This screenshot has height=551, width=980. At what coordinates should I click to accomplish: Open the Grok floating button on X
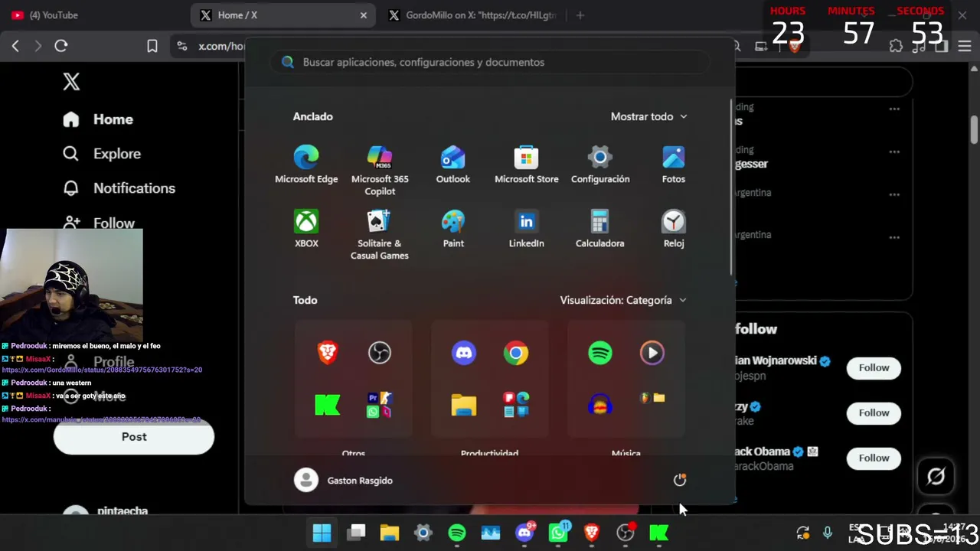[936, 476]
